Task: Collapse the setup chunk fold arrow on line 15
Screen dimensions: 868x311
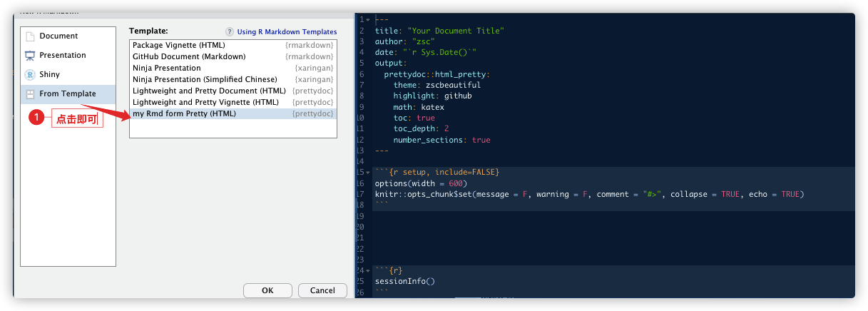Action: click(x=368, y=173)
